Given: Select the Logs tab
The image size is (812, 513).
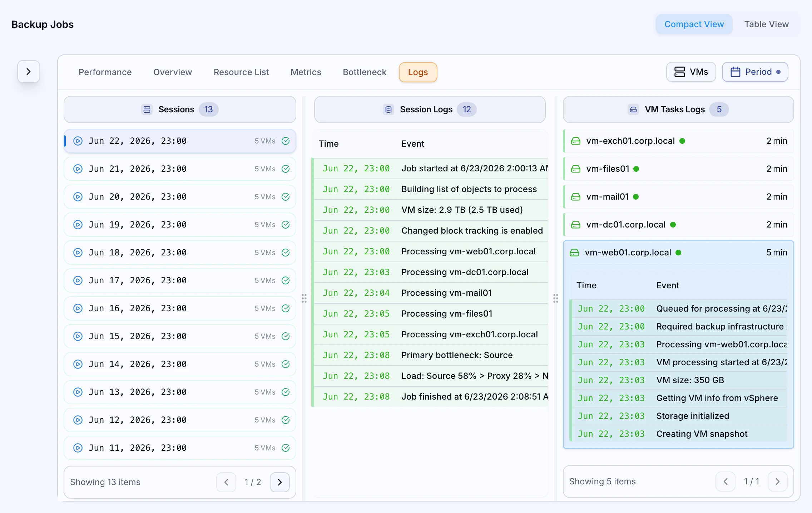Looking at the screenshot, I should [418, 72].
